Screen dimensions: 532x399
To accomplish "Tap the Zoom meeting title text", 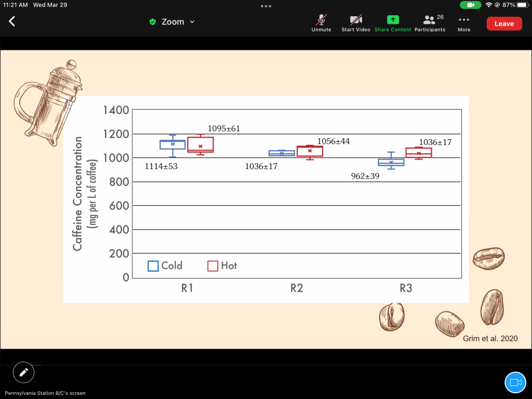I will click(172, 22).
